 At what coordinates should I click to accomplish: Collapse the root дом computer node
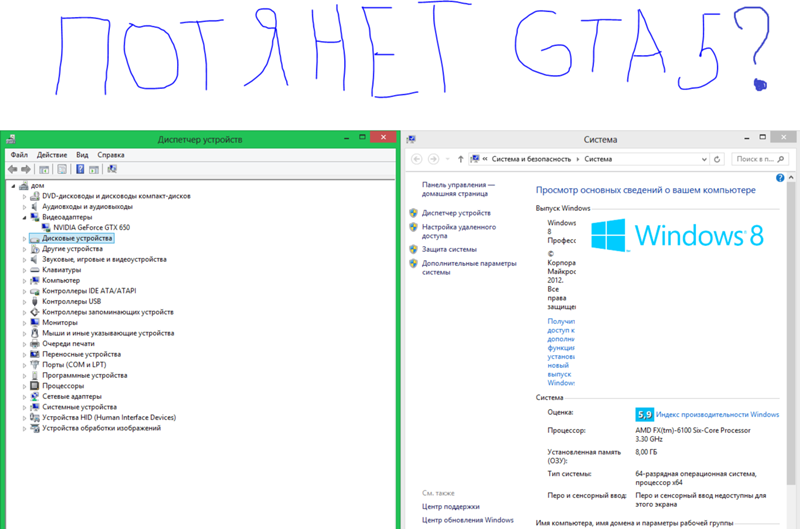(x=14, y=186)
